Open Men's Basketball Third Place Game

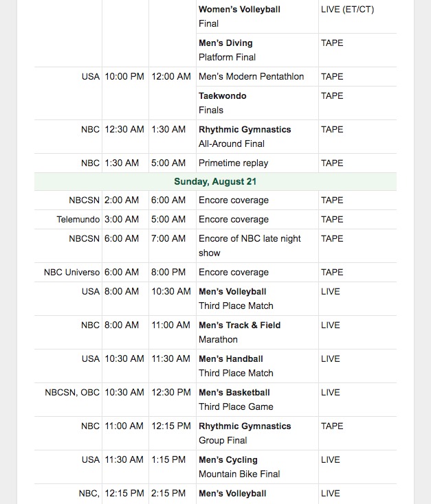tap(236, 400)
